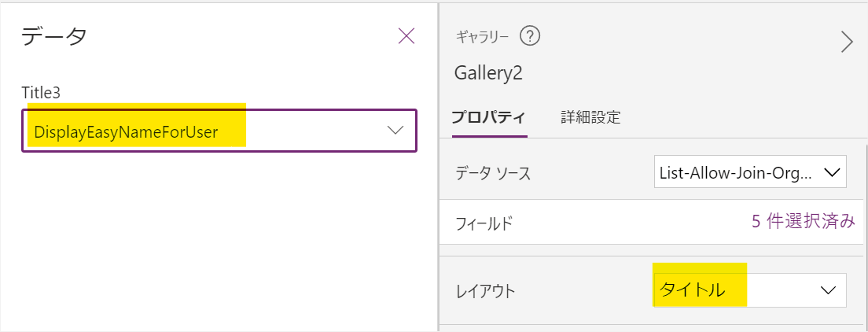This screenshot has height=332, width=868.
Task: Open the レイアウト dropdown arrow
Action: 828,290
